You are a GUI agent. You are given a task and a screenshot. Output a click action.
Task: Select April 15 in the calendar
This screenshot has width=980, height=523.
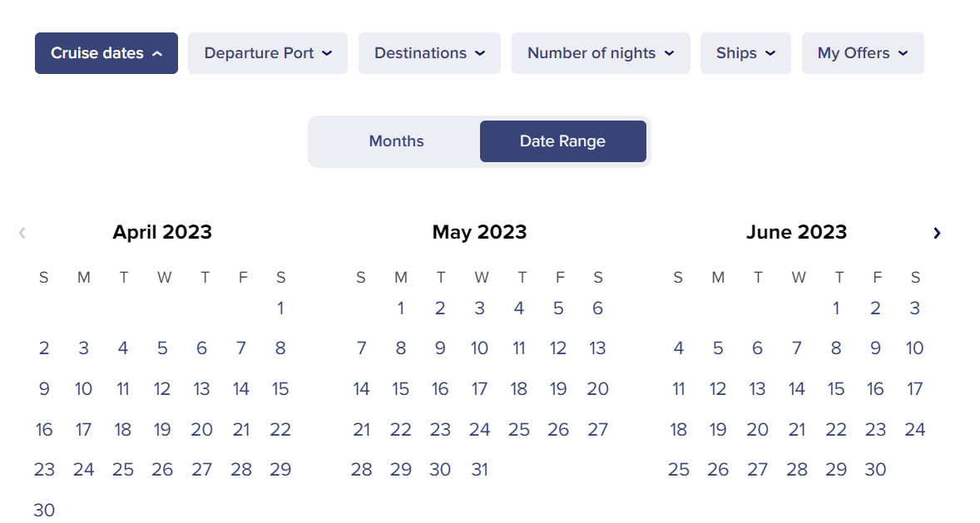point(280,389)
